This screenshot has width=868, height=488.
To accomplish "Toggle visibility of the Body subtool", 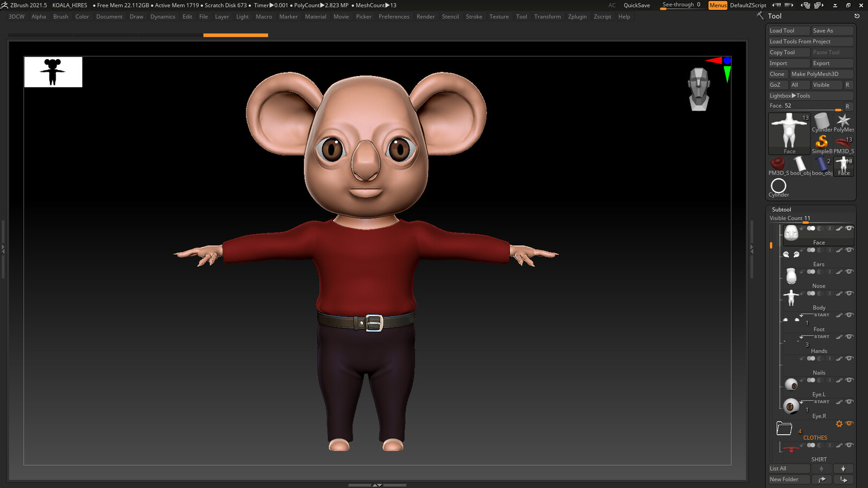I will (x=849, y=293).
